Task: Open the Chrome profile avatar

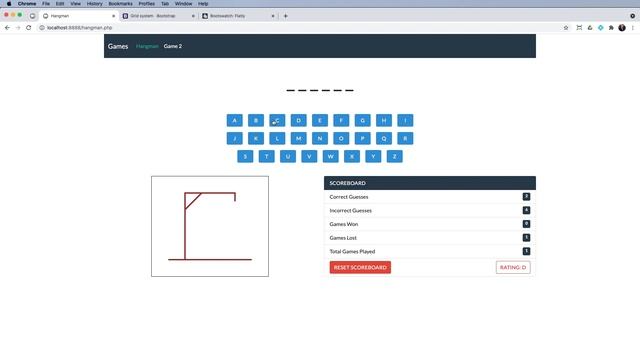Action: (x=622, y=28)
